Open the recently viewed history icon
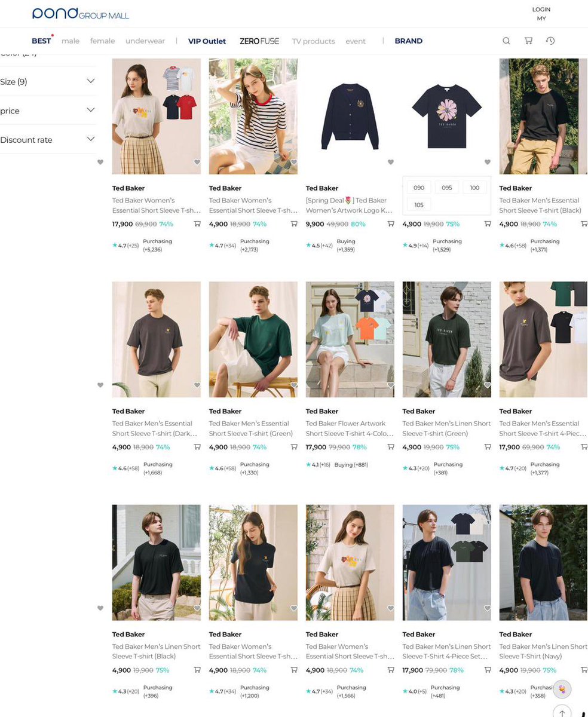 (x=550, y=41)
